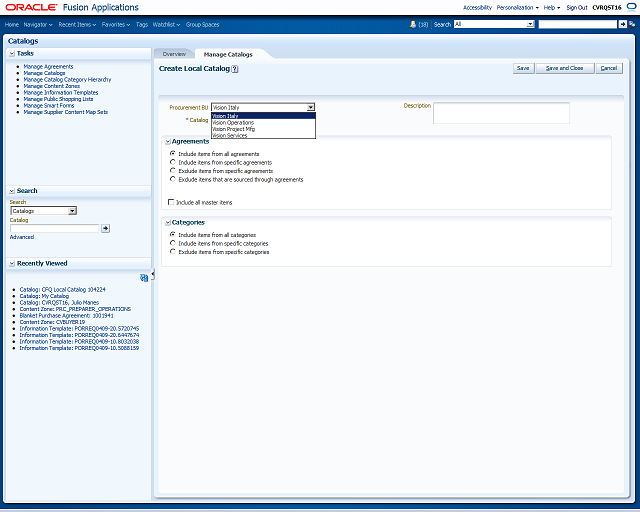Select Include items from all agreements
The width and height of the screenshot is (640, 512).
[x=173, y=154]
